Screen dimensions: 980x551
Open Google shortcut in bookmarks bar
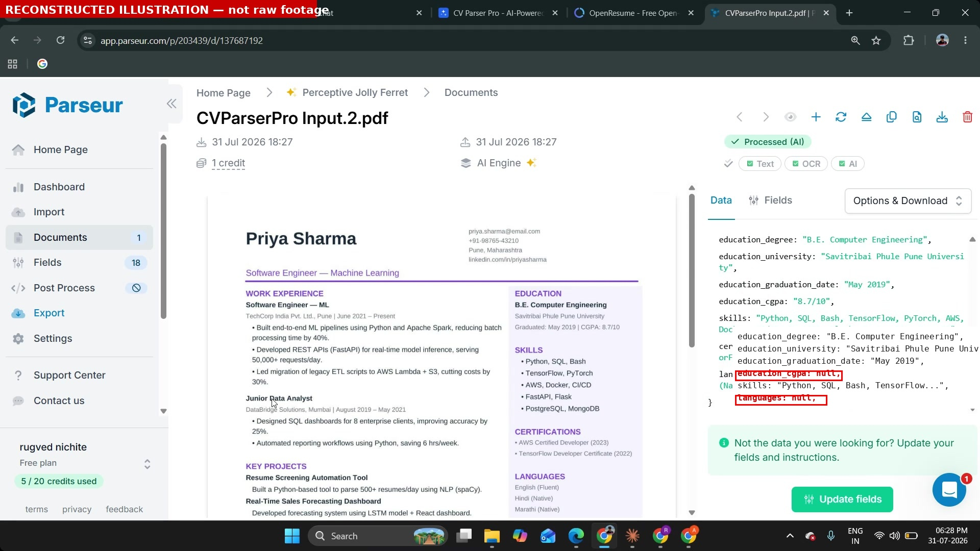42,64
